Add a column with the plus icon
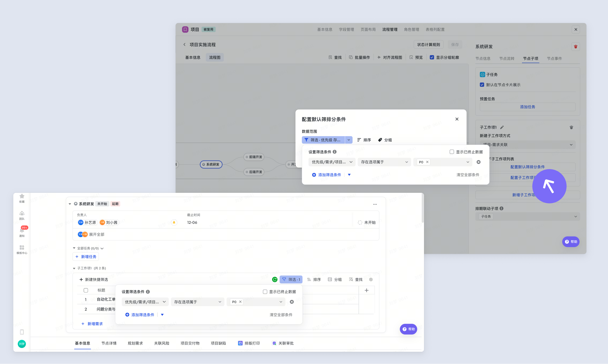 click(366, 290)
